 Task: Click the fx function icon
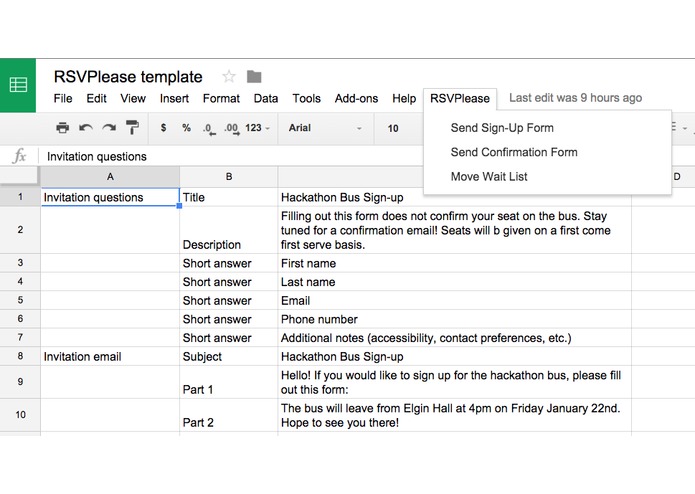[19, 156]
